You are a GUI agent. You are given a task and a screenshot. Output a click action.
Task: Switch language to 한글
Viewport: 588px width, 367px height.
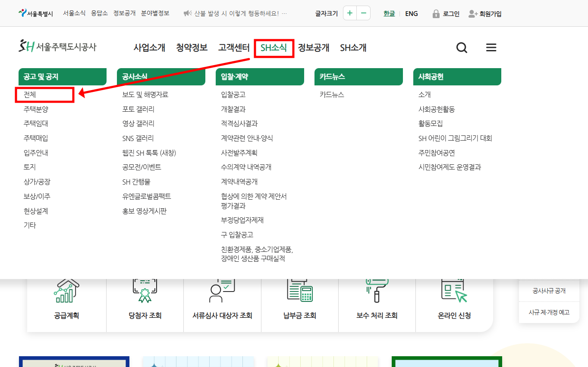pyautogui.click(x=389, y=14)
